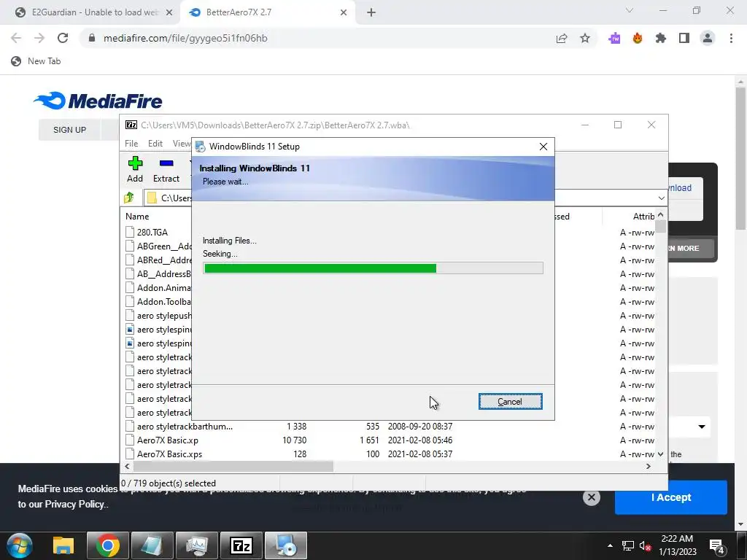
Task: Go forward in Chrome
Action: click(x=39, y=38)
